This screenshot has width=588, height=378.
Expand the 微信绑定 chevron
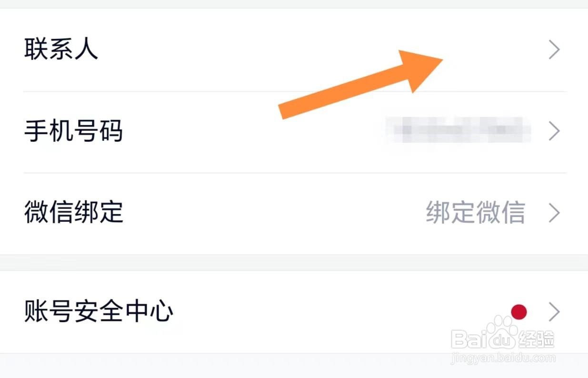pyautogui.click(x=554, y=213)
